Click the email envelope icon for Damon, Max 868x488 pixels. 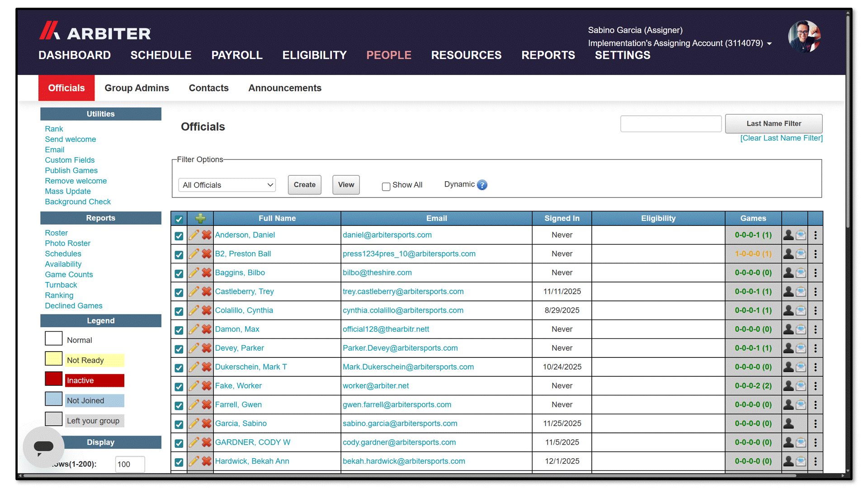[x=801, y=329]
